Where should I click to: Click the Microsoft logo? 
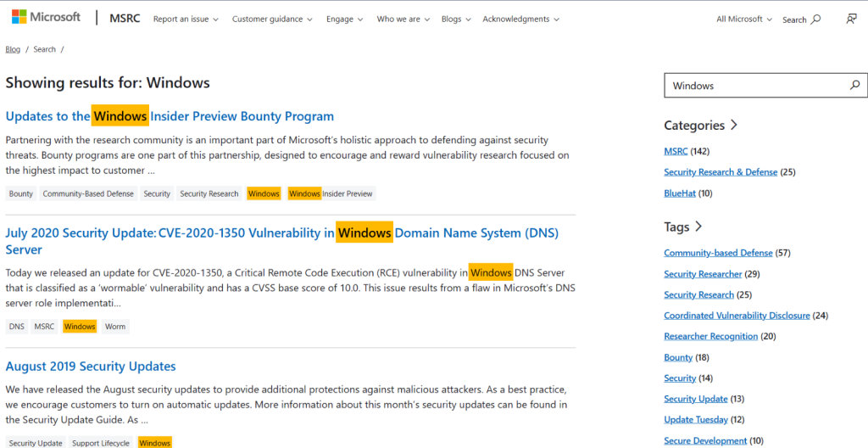46,17
